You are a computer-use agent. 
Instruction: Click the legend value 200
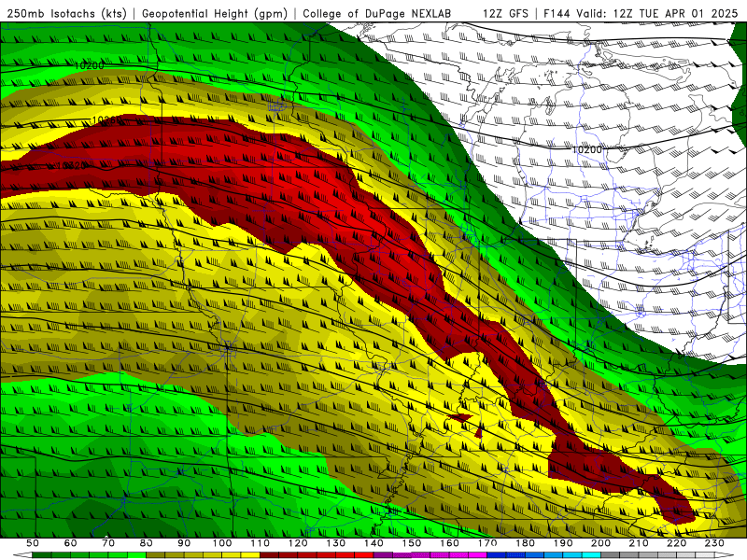[x=600, y=543]
